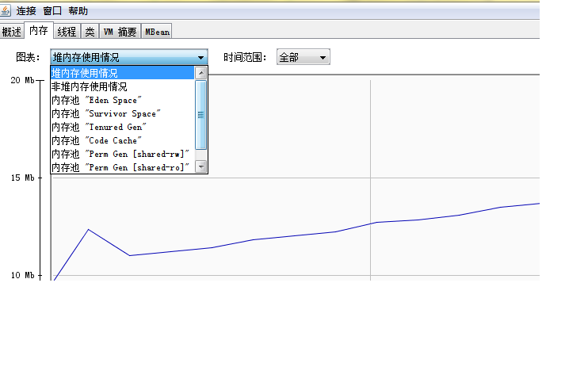Open the 类 tab
This screenshot has width=588, height=386.
click(x=90, y=32)
